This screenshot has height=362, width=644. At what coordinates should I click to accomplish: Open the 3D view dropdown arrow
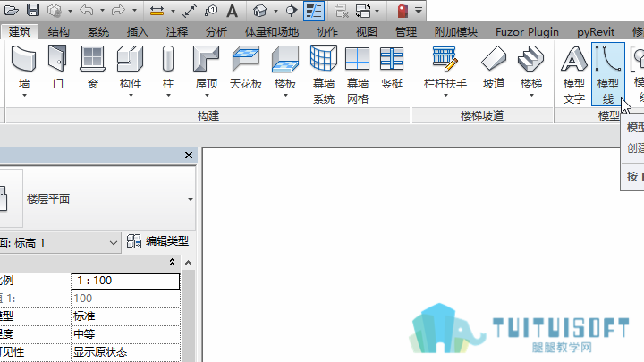tap(275, 11)
